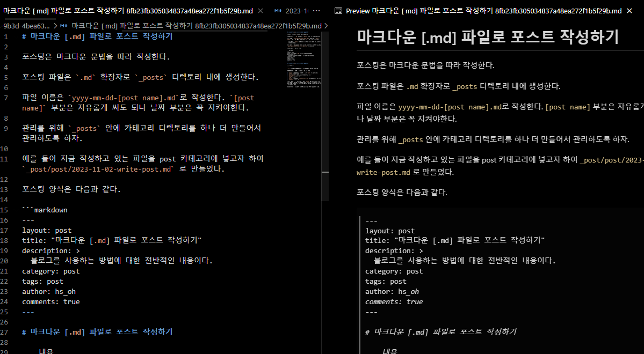
Task: Expand the chevron after the breadcrumb file name
Action: tap(326, 26)
